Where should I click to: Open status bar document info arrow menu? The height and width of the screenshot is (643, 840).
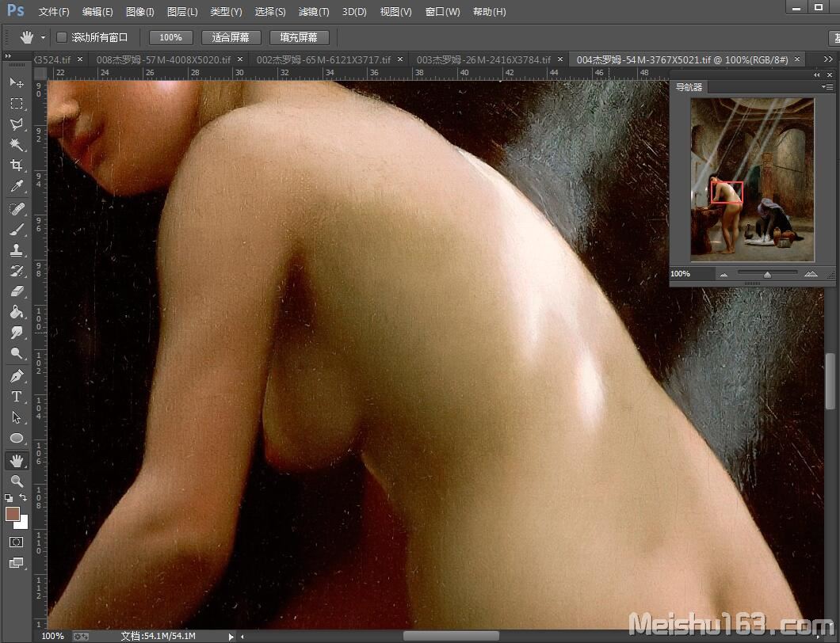231,637
